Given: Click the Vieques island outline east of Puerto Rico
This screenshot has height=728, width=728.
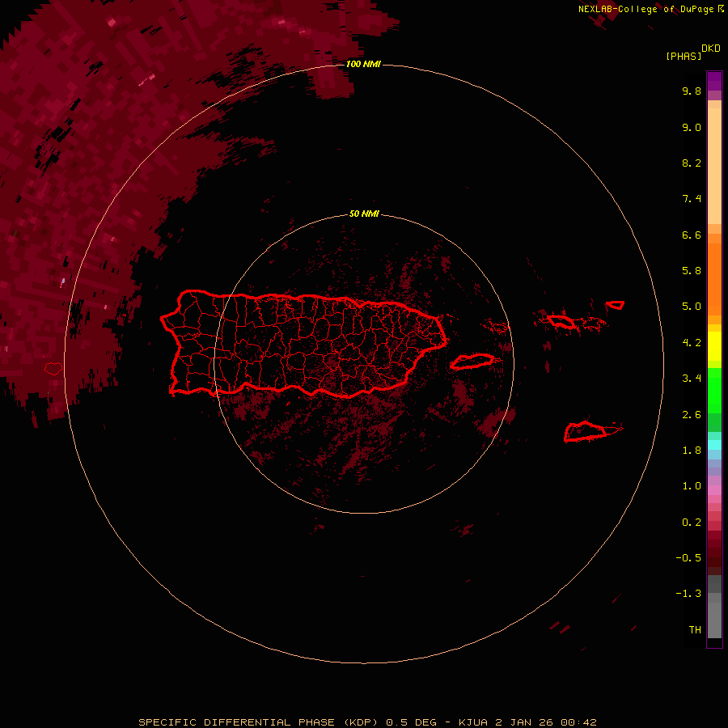Looking at the screenshot, I should coord(472,362).
